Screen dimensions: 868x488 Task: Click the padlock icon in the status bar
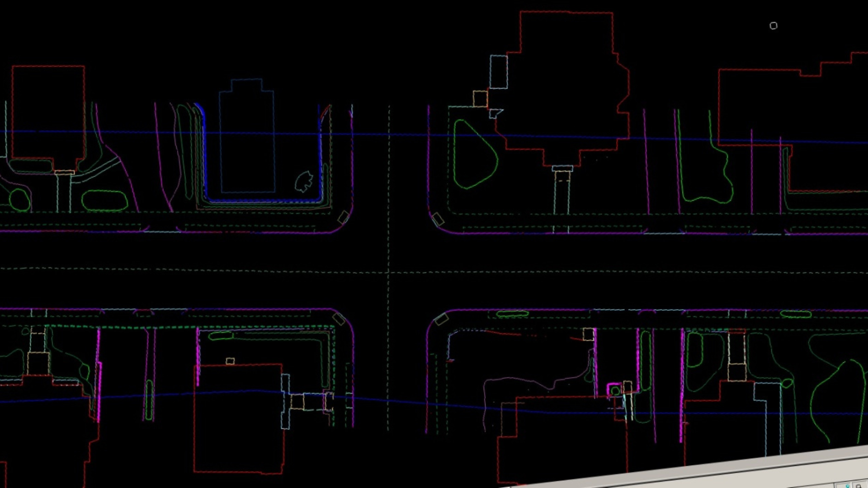point(859,486)
